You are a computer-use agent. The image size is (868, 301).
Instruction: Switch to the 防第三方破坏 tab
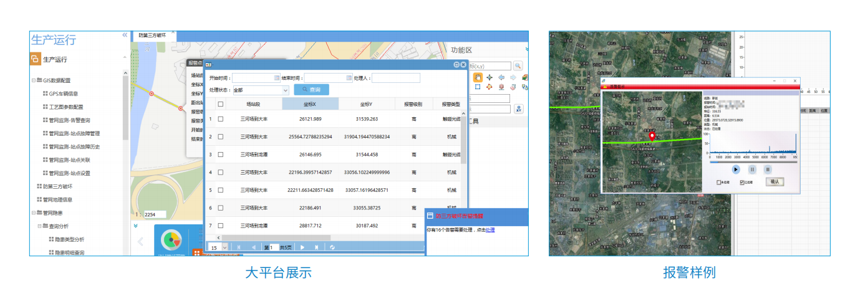[x=153, y=36]
